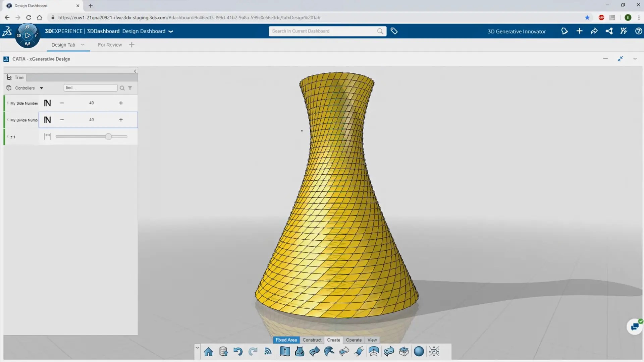Click the tag icon beside search bar
Image resolution: width=644 pixels, height=362 pixels.
[394, 31]
